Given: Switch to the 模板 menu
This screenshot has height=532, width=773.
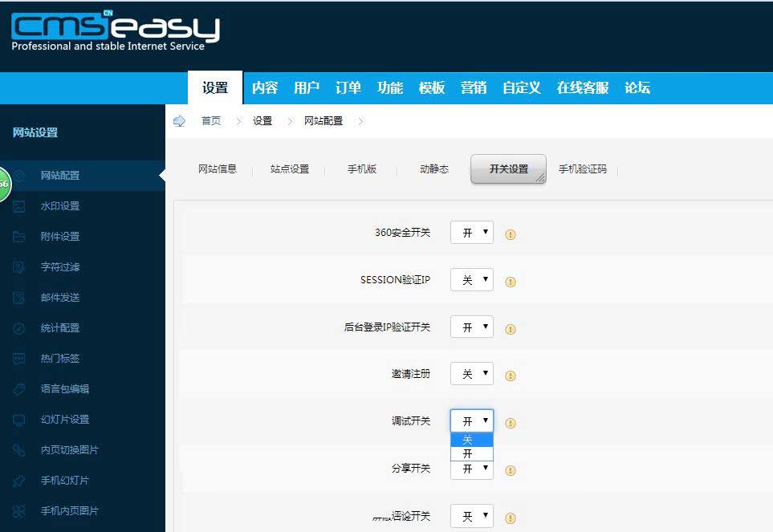Looking at the screenshot, I should click(431, 88).
